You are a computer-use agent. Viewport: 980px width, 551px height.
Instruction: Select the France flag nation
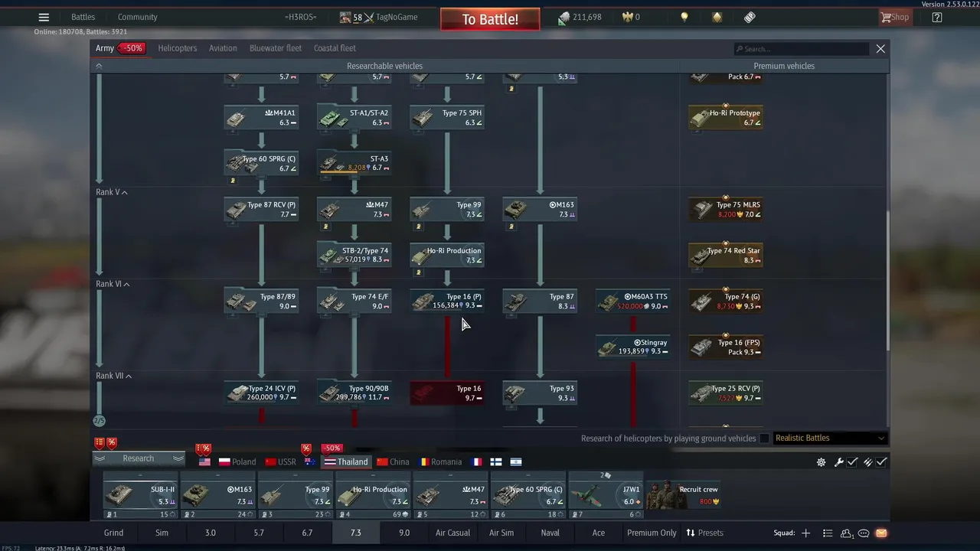[x=477, y=462]
